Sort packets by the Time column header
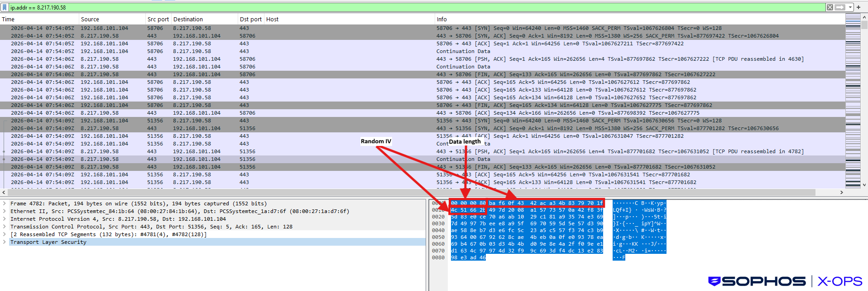Image resolution: width=868 pixels, height=291 pixels. (x=40, y=19)
